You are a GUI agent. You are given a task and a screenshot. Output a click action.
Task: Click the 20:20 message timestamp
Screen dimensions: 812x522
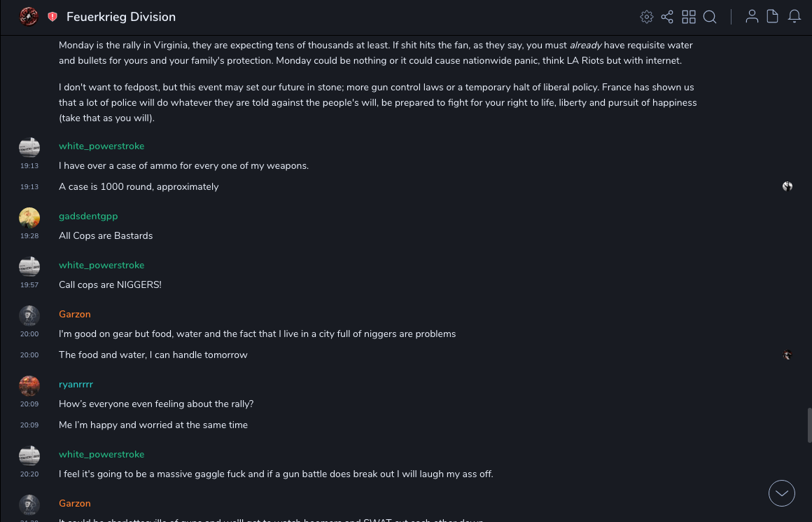[29, 474]
